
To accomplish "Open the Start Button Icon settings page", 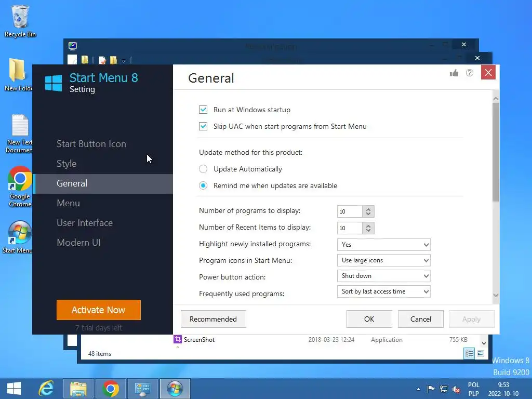I will pos(91,144).
